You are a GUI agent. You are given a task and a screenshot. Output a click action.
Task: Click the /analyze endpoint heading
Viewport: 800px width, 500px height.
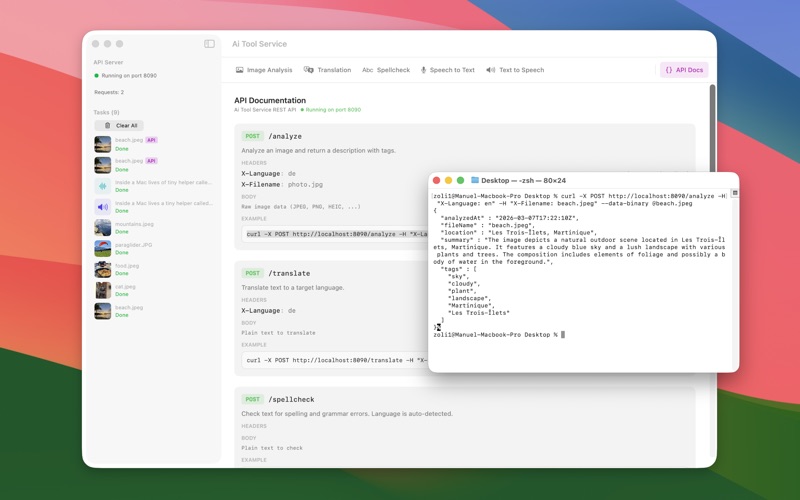tap(285, 136)
